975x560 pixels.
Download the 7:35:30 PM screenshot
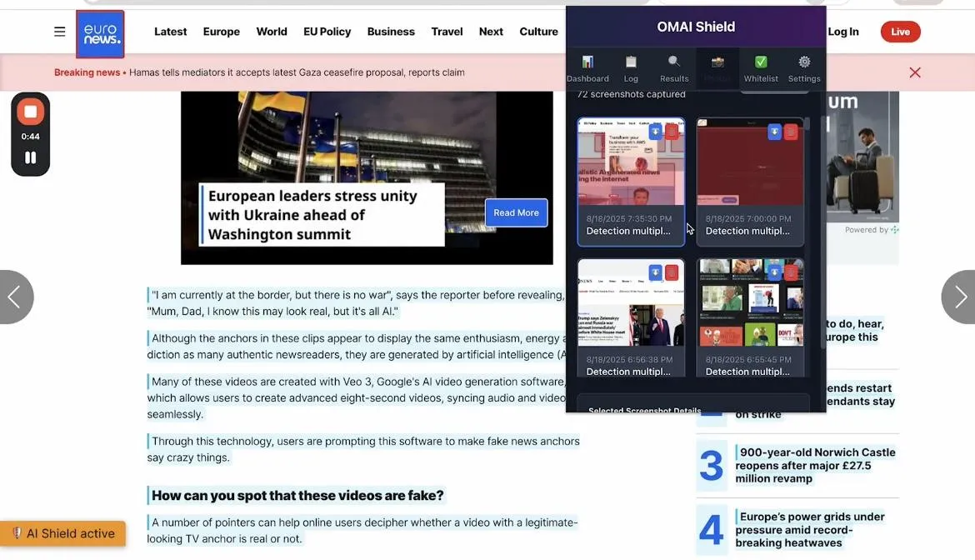655,132
